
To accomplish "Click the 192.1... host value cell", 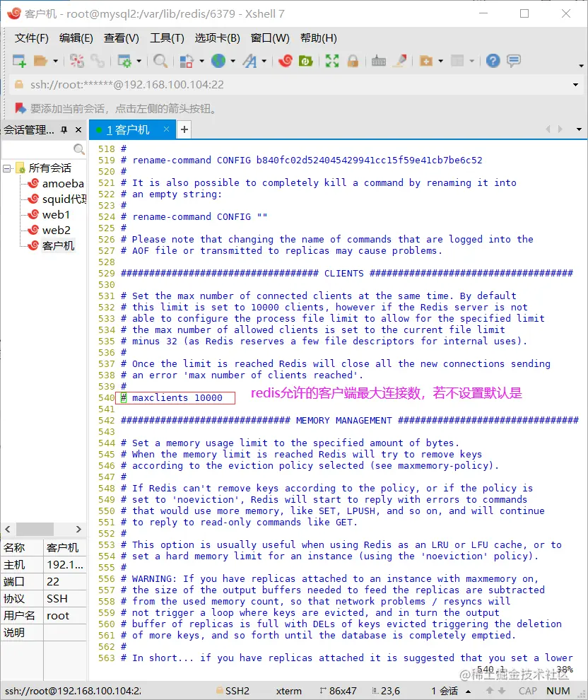I will (65, 565).
